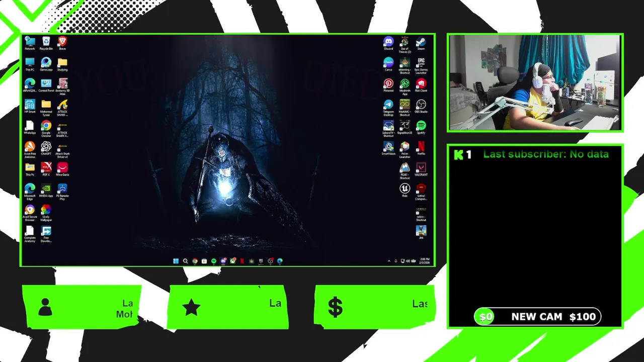This screenshot has height=362, width=644.
Task: Launch Anatomy 3D Atlas shortcut
Action: [x=62, y=86]
